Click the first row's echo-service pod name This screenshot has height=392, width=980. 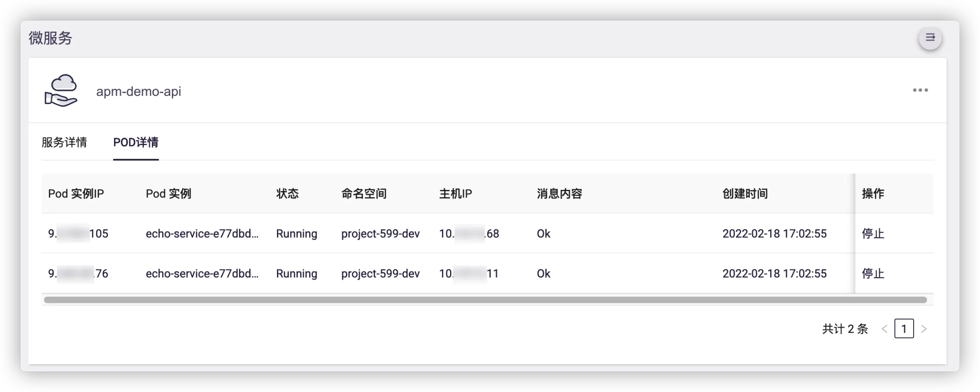tap(202, 234)
